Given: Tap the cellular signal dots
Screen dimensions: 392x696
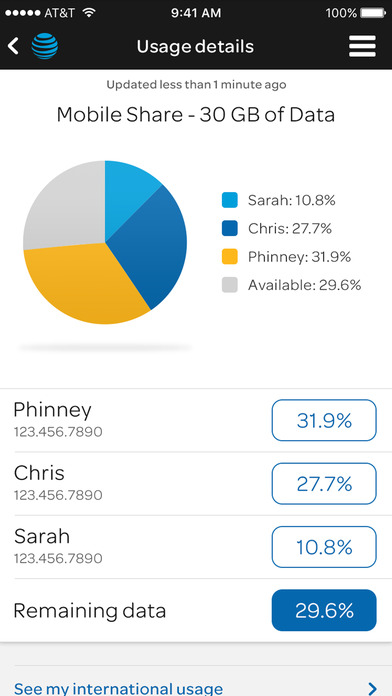Looking at the screenshot, I should [23, 13].
